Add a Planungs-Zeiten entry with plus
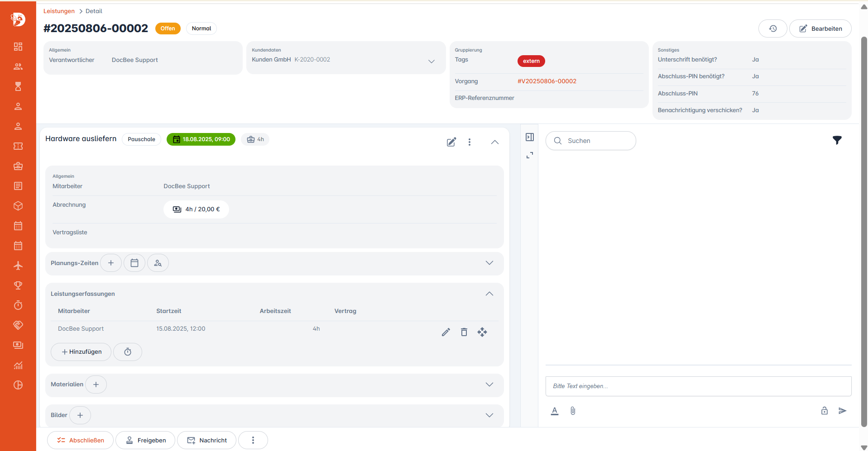The image size is (868, 451). [x=111, y=263]
